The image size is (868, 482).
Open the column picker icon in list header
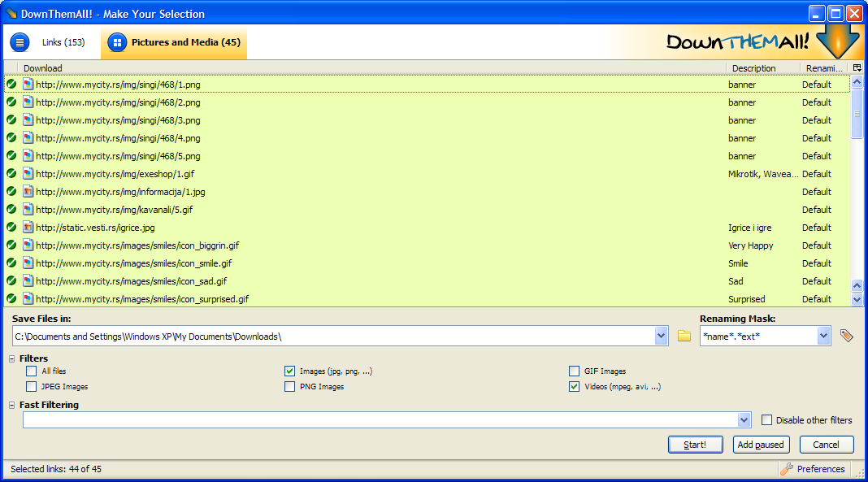click(857, 67)
